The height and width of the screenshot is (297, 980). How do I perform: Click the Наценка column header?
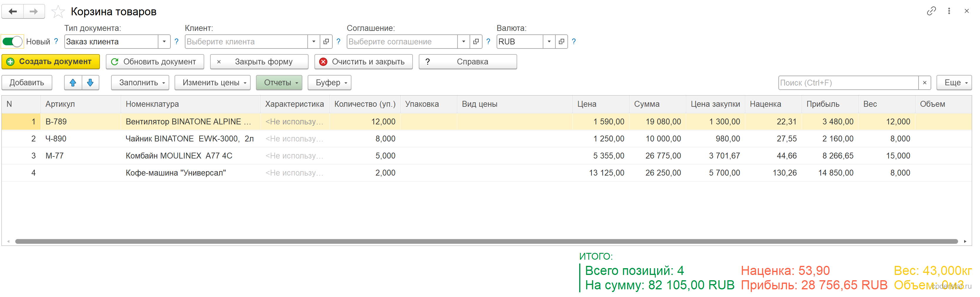point(773,104)
